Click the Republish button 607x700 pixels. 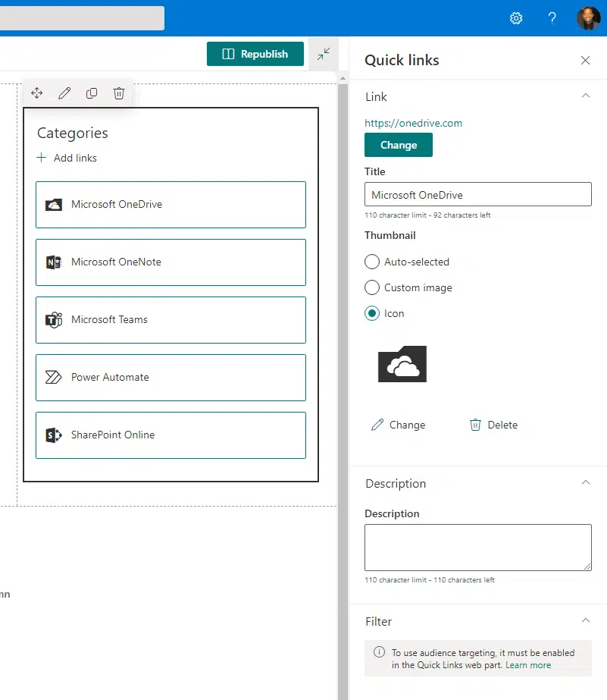255,54
